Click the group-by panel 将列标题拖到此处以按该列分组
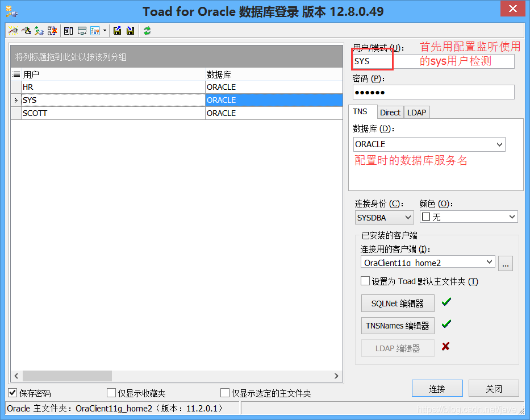This screenshot has height=420, width=530. 177,56
